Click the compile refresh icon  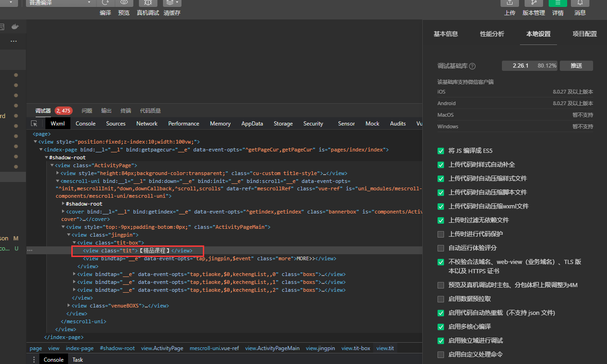(x=105, y=3)
